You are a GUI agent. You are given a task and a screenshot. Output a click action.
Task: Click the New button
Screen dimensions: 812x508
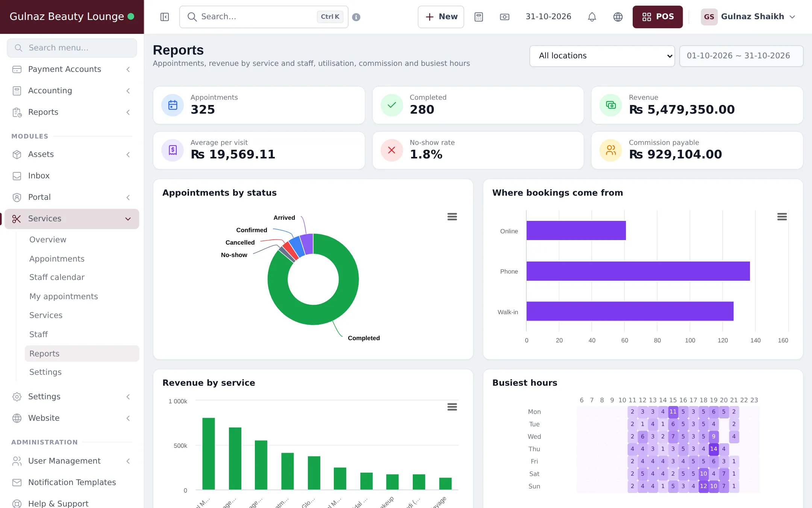[441, 17]
